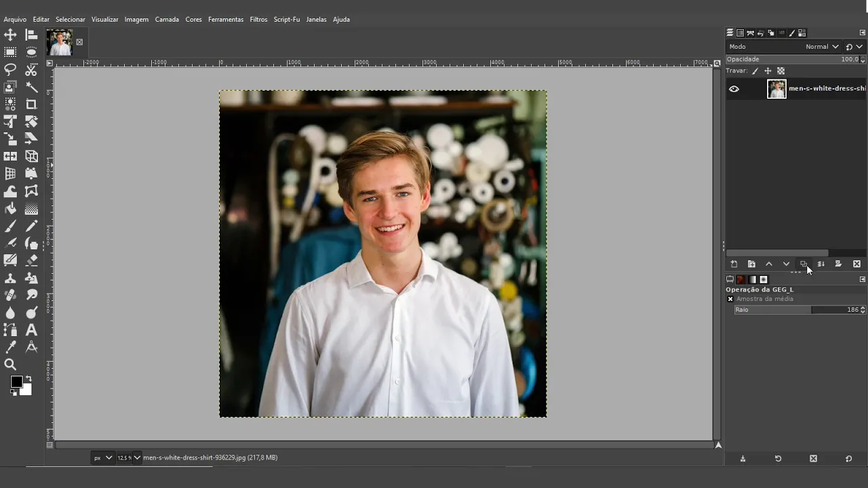The image size is (868, 488).
Task: Open the Arquivo menu
Action: pos(15,20)
